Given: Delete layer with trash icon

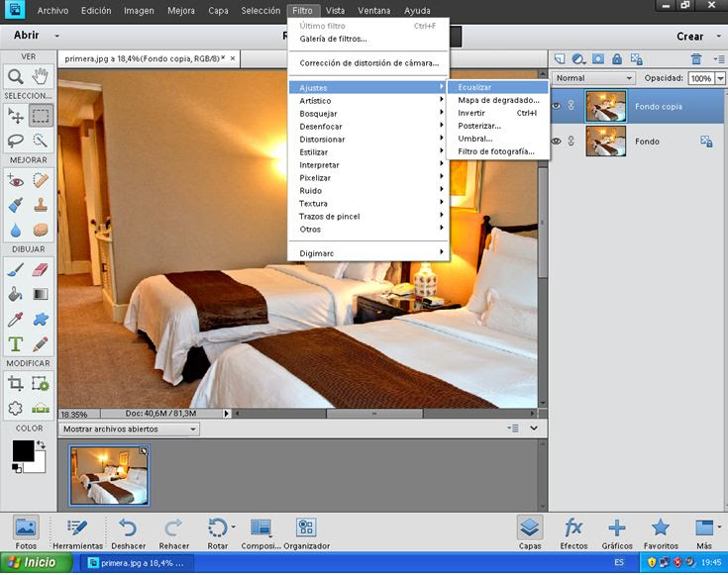Looking at the screenshot, I should pyautogui.click(x=696, y=59).
